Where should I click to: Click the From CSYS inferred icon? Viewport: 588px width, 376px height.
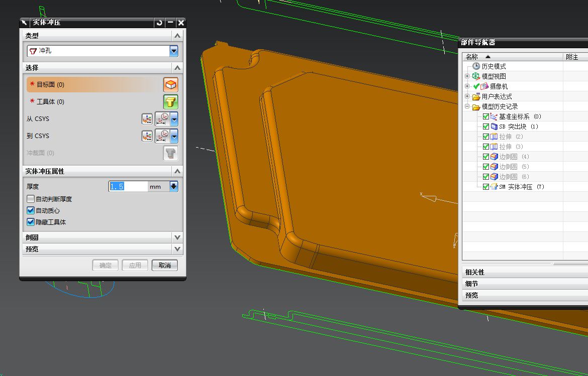pyautogui.click(x=162, y=119)
